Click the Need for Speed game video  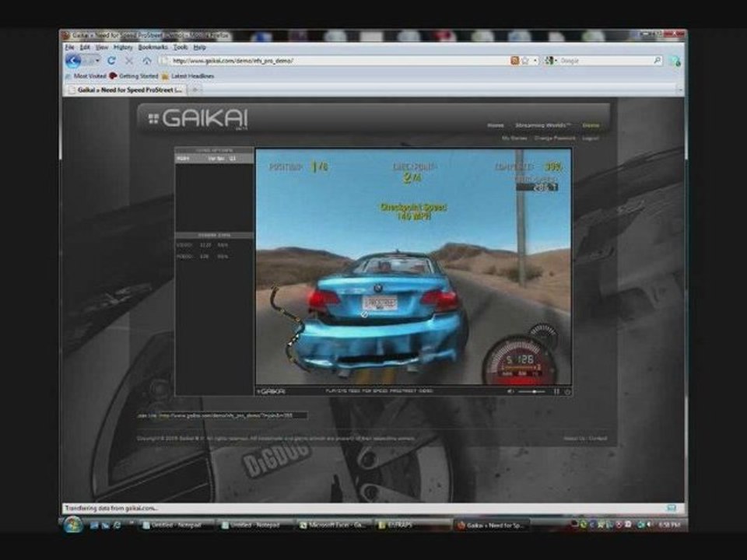pos(413,267)
